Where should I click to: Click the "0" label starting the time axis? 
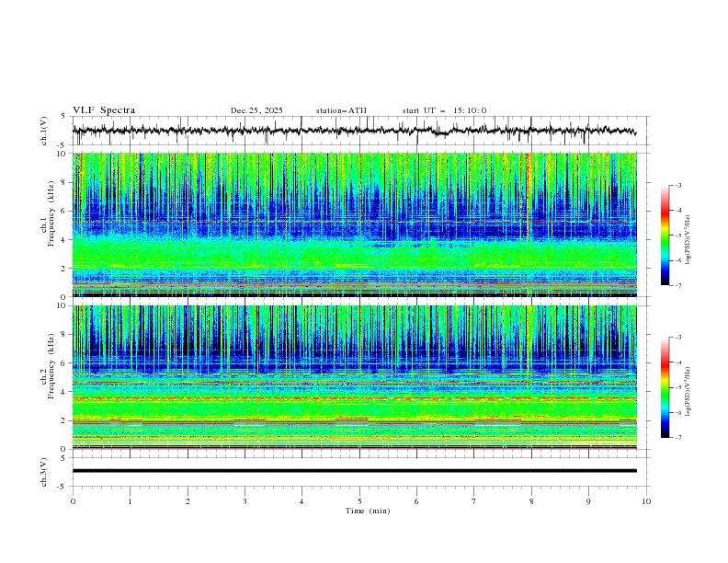point(73,501)
